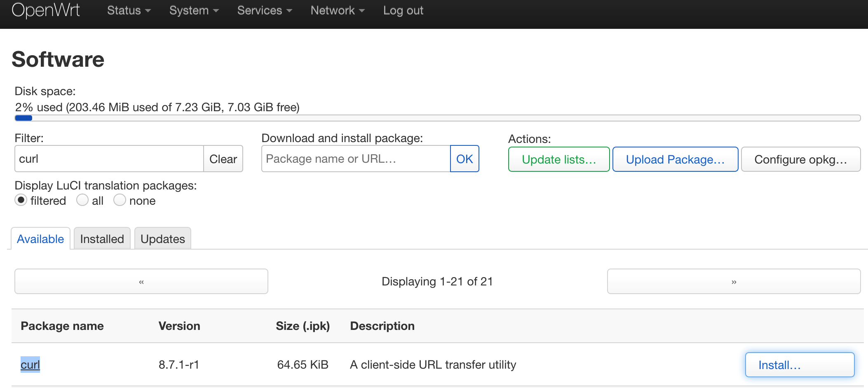Click Update lists button
This screenshot has width=868, height=388.
point(559,159)
